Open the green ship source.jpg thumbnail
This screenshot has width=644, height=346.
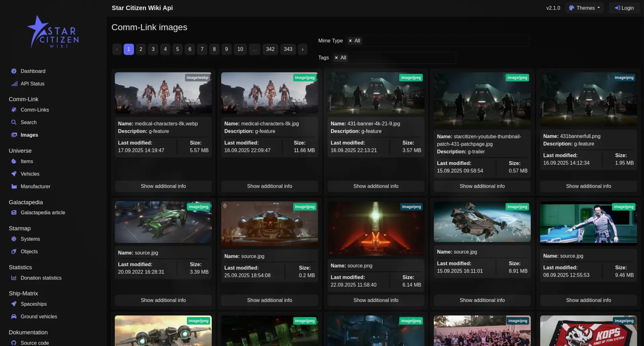[163, 222]
